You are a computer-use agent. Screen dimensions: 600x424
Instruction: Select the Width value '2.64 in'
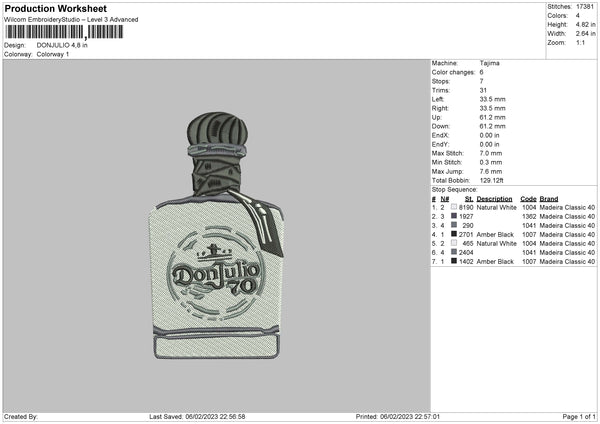585,34
